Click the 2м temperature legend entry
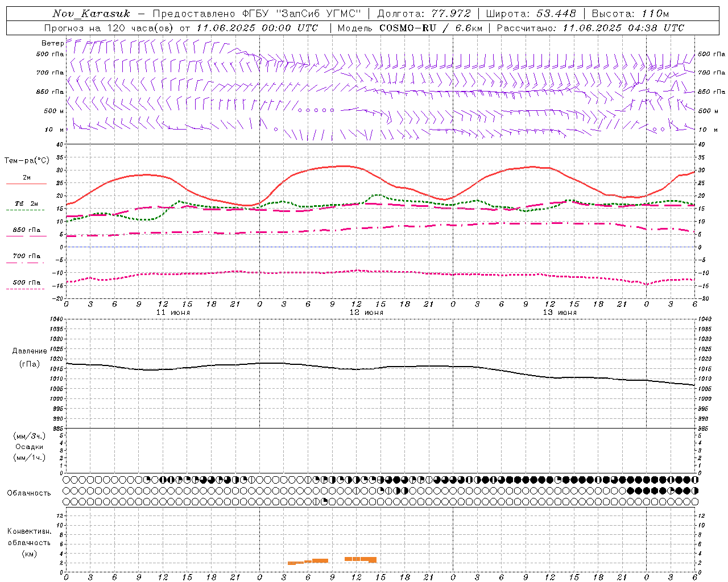 click(27, 178)
